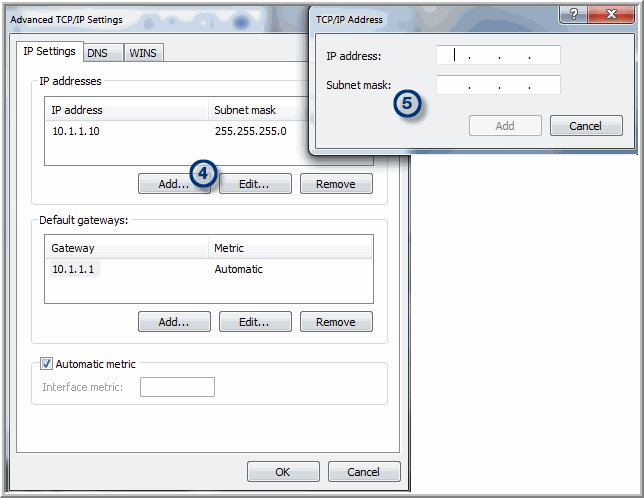Edit the selected default gateway
This screenshot has height=498, width=644.
point(255,322)
